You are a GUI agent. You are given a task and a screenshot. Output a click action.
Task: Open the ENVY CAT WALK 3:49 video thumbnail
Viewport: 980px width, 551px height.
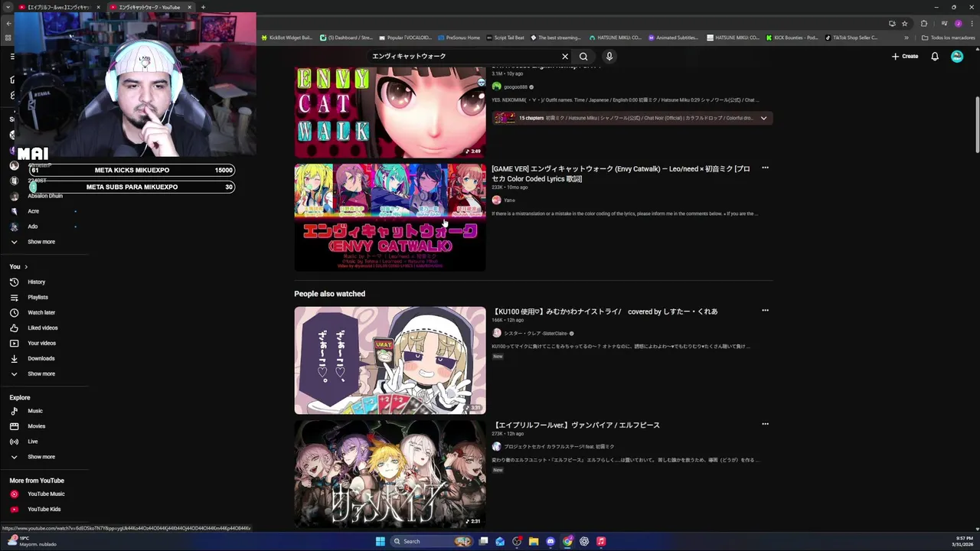coord(390,112)
